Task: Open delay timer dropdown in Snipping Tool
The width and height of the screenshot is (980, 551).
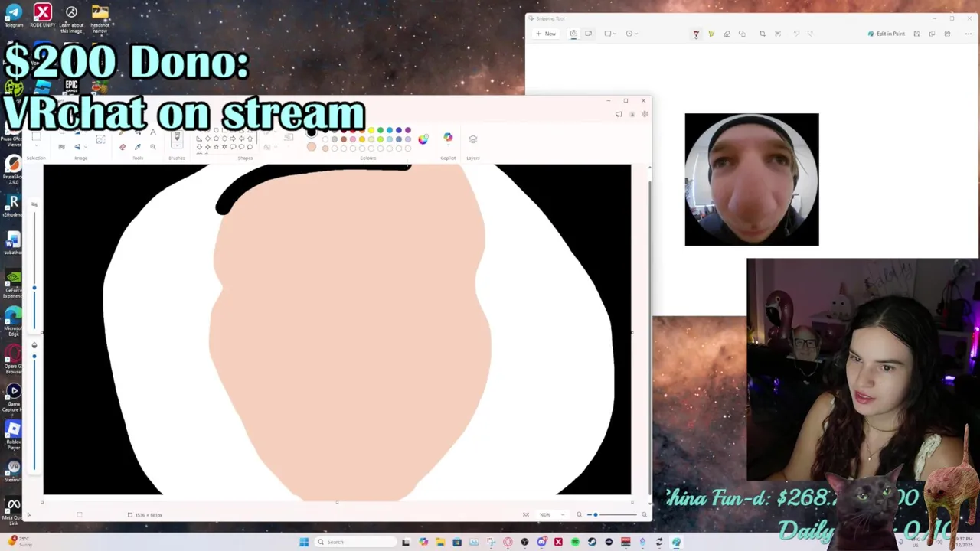Action: coord(632,34)
